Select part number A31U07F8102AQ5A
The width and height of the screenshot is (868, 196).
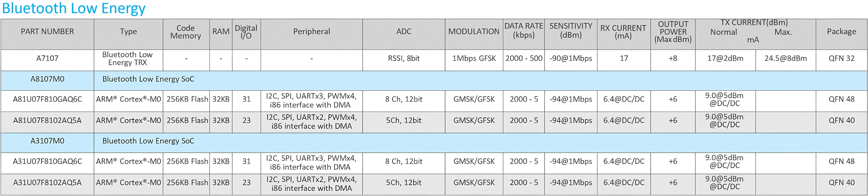(47, 182)
